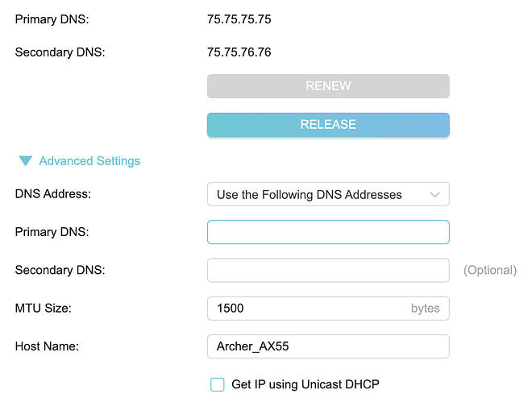Click the 'MTU Size:' label
532x402 pixels.
[x=45, y=308]
